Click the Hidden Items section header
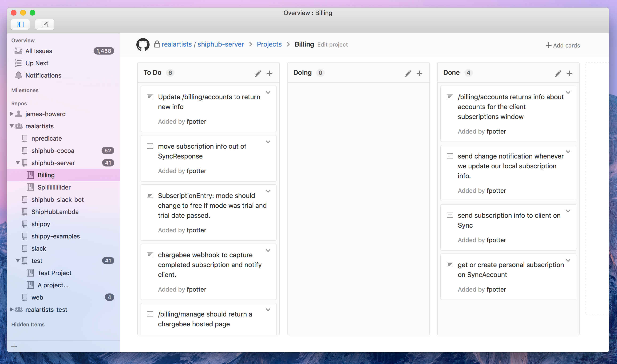The height and width of the screenshot is (364, 617). coord(28,324)
